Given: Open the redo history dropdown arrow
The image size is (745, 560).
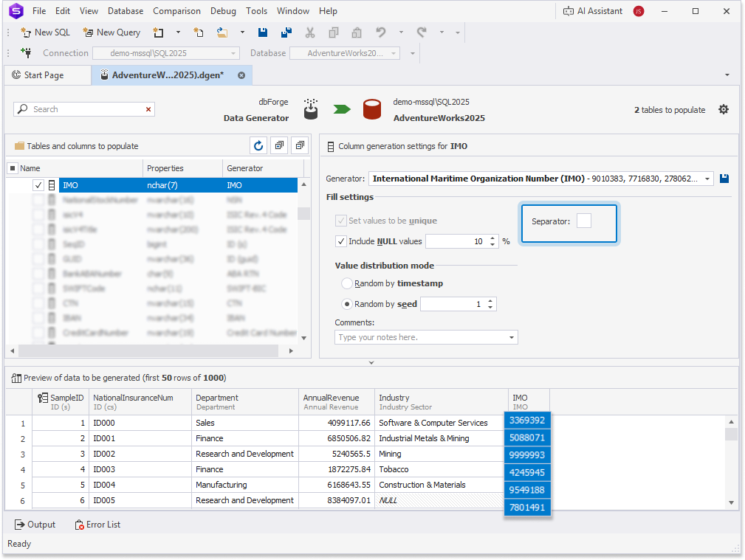Looking at the screenshot, I should 442,32.
